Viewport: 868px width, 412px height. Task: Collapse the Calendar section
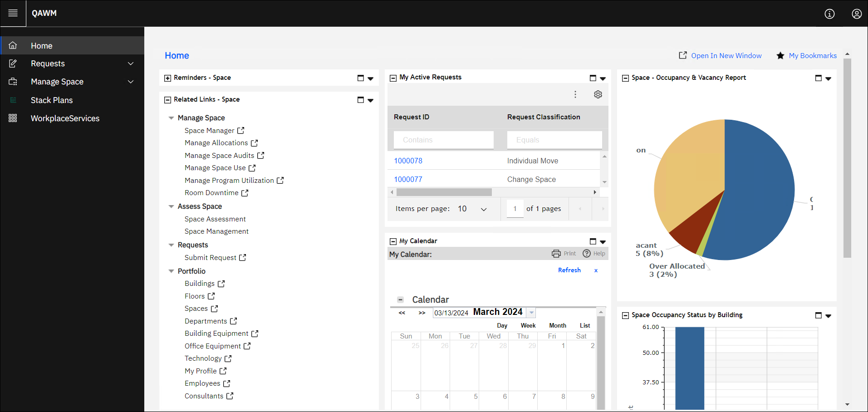[401, 299]
